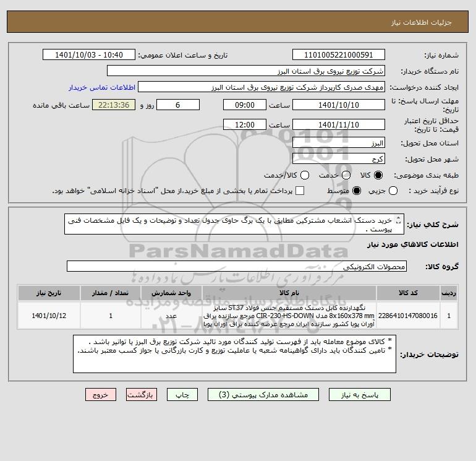Click the product name cell with ST37
Screen dimensions: 476x461
(289, 316)
